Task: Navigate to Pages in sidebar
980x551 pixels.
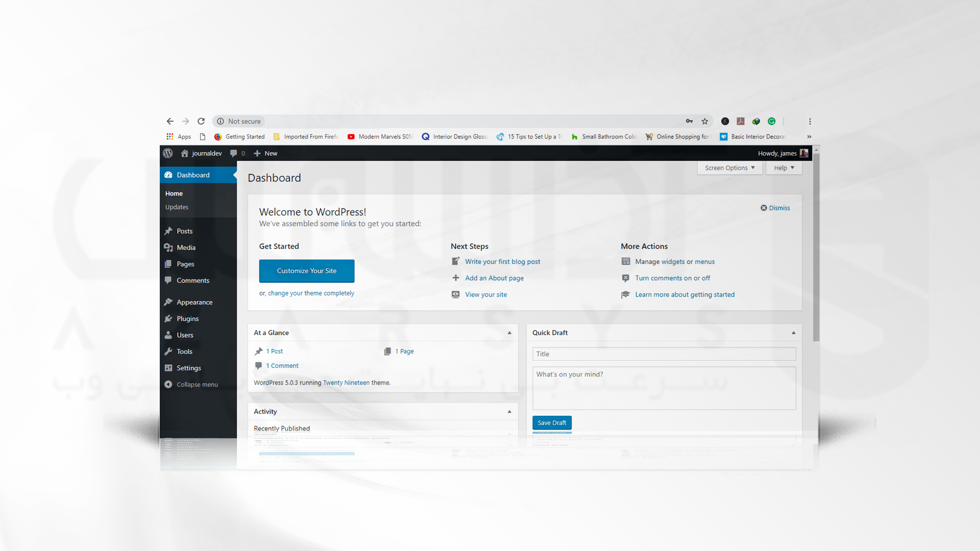Action: pyautogui.click(x=185, y=263)
